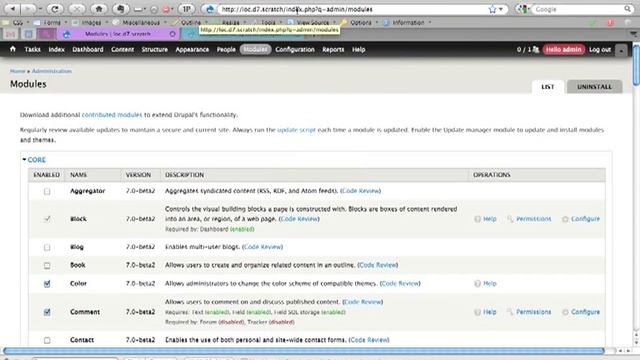The image size is (640, 360).
Task: Click the green checkmark web developer status icon
Action: click(x=592, y=22)
